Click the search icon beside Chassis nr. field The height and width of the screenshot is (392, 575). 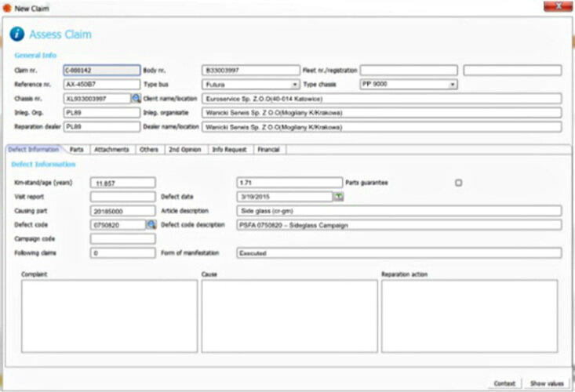coord(135,99)
